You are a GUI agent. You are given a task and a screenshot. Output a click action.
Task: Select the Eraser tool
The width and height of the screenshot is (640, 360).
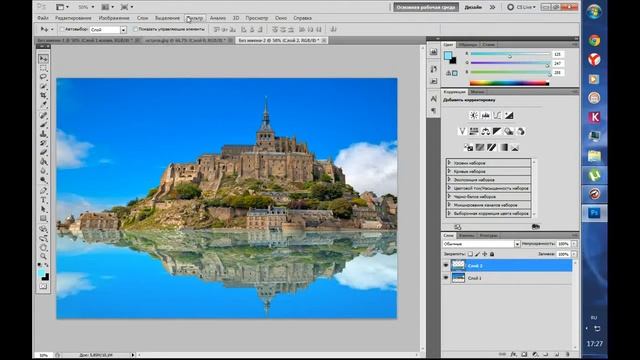[x=43, y=153]
